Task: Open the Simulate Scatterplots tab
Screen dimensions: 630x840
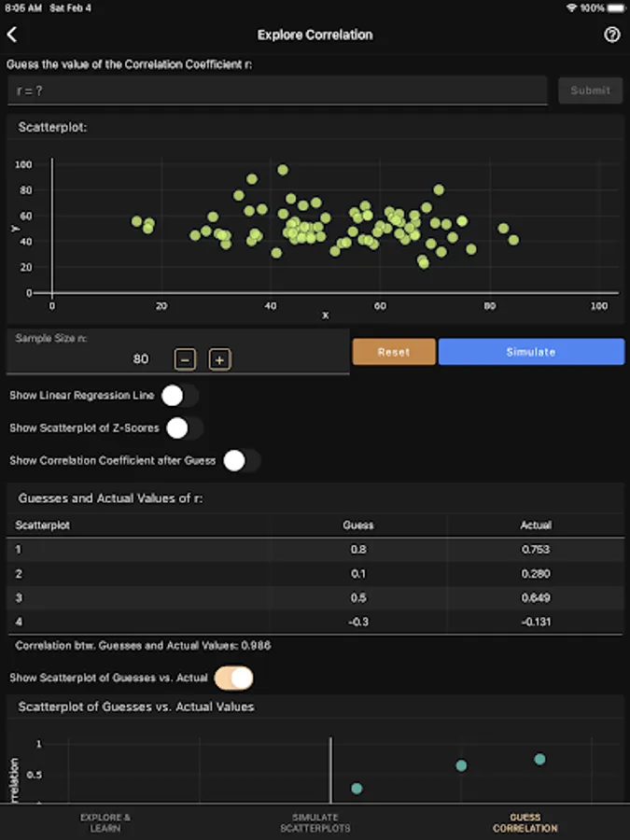Action: (315, 822)
